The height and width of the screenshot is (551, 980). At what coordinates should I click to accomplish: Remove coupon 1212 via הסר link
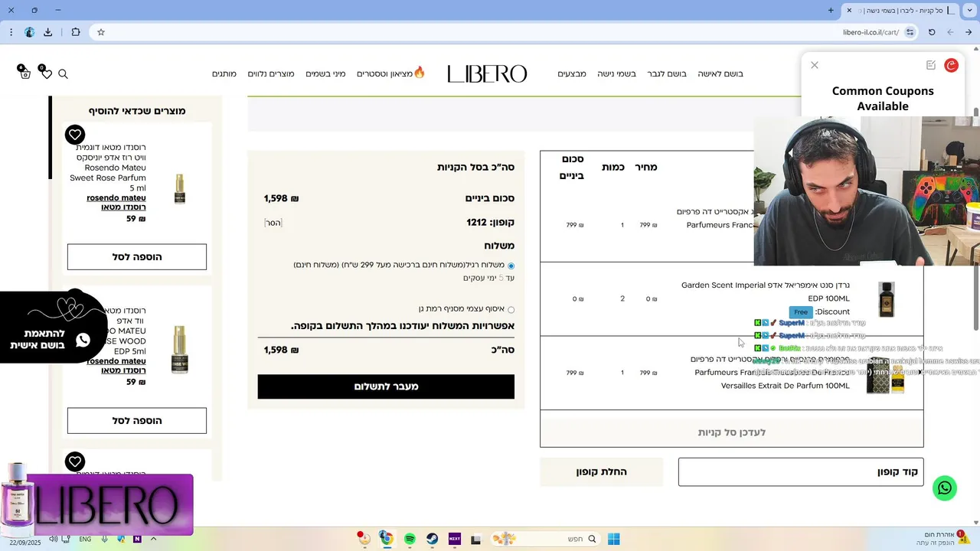click(x=273, y=223)
